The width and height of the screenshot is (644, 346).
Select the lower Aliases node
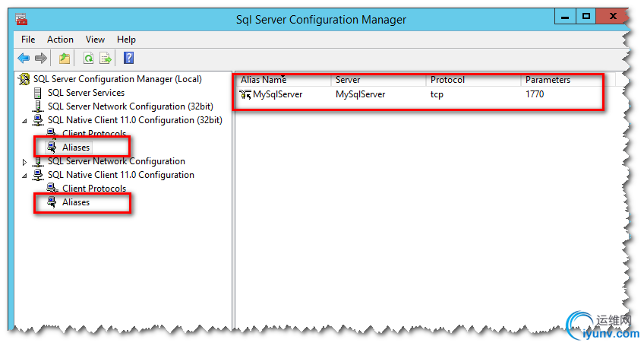[x=76, y=202]
